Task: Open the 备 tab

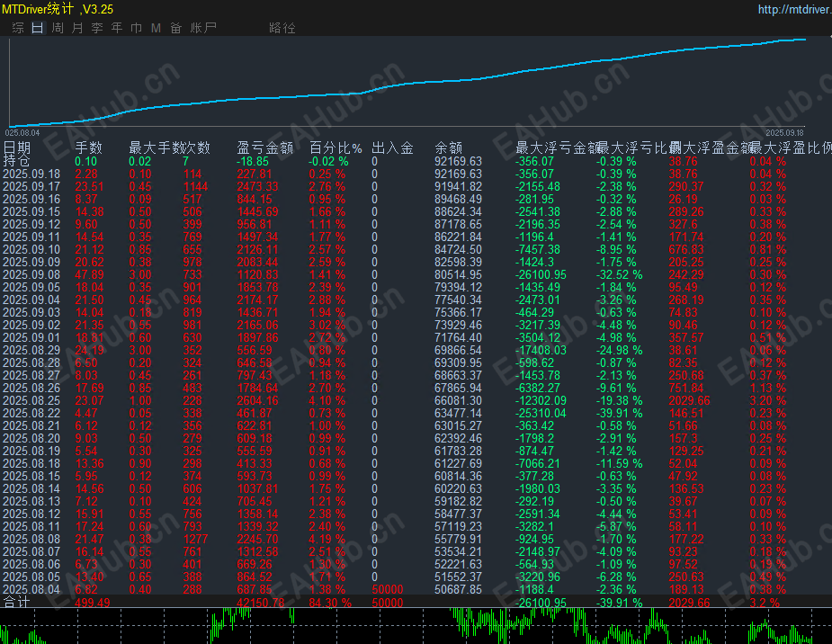Action: point(176,28)
